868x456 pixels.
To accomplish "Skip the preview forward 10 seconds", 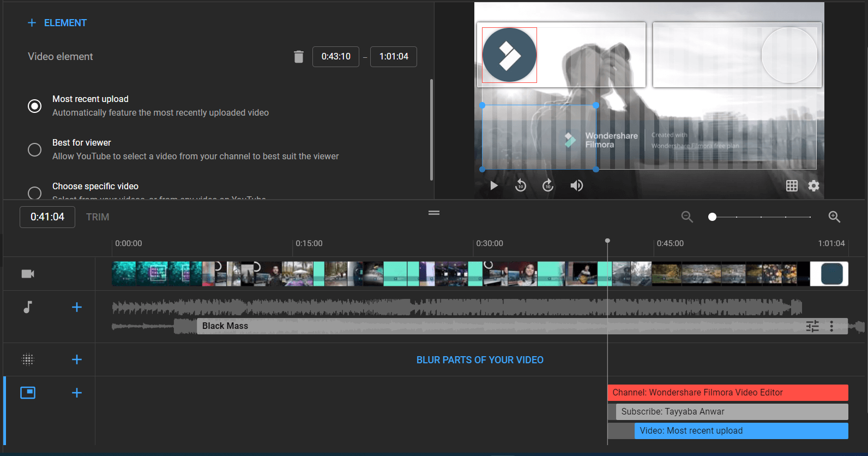I will 548,185.
